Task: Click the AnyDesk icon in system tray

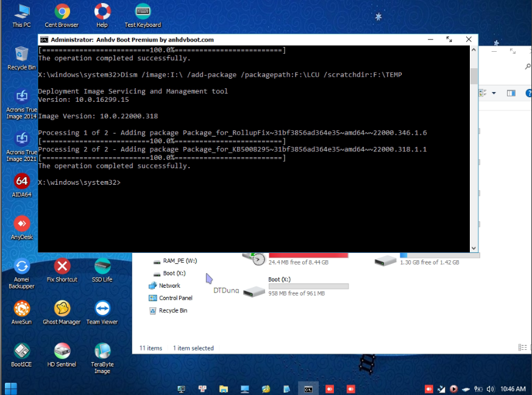Action: click(429, 389)
